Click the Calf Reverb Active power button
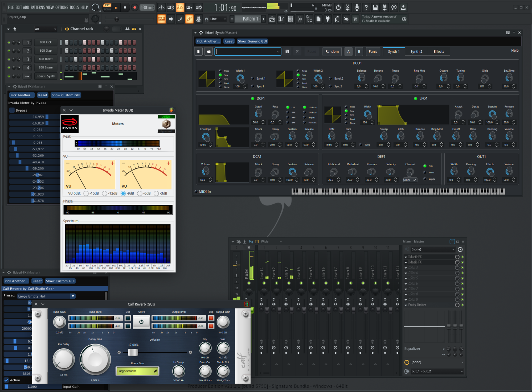 (141, 322)
